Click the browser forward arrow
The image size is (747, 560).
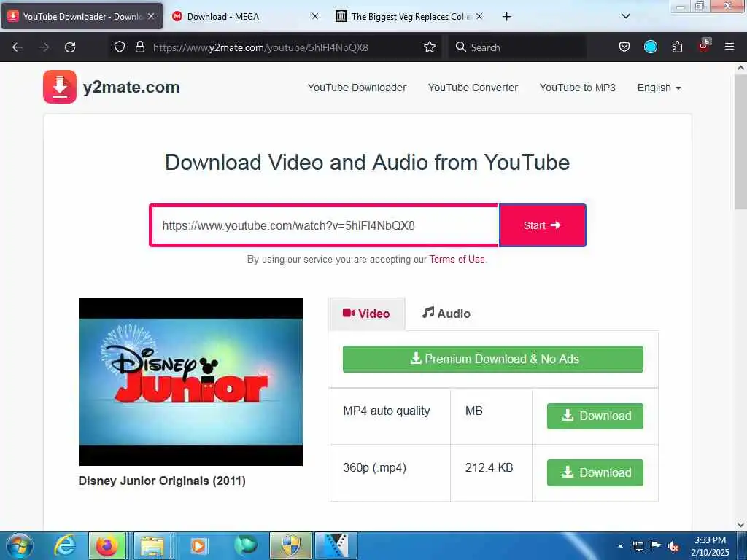[x=44, y=47]
